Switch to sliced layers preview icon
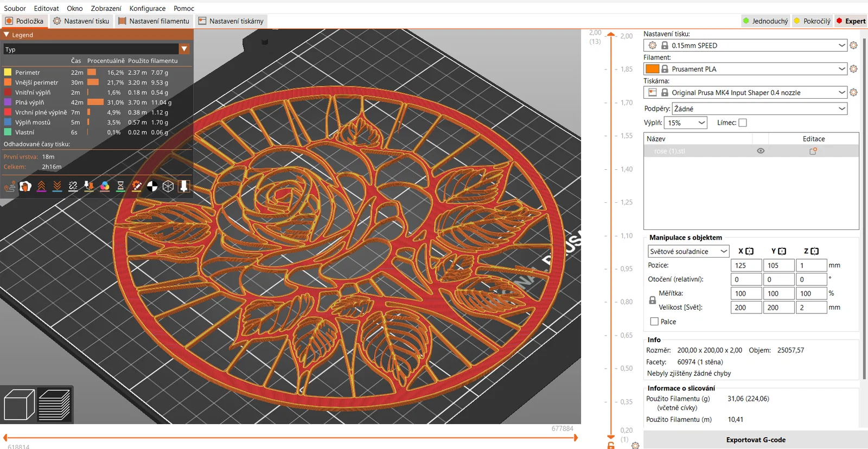 [54, 405]
